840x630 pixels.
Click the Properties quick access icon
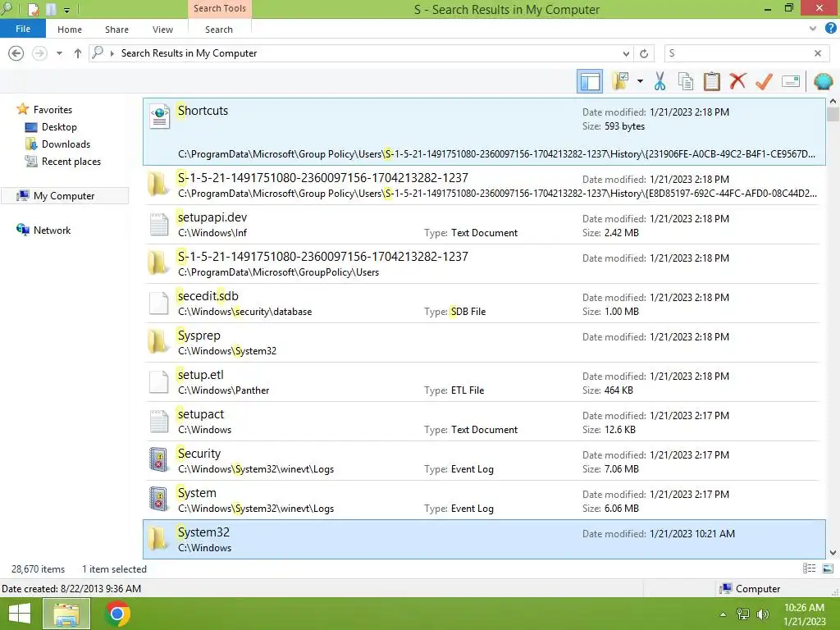[33, 9]
